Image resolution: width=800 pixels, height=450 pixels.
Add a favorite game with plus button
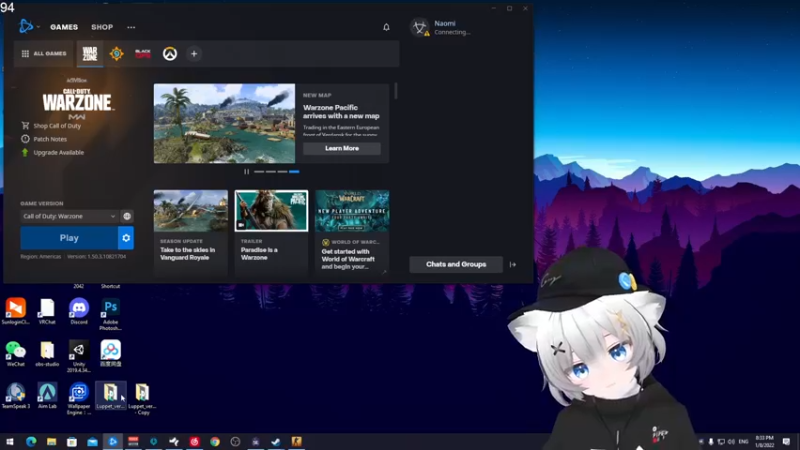pyautogui.click(x=194, y=54)
